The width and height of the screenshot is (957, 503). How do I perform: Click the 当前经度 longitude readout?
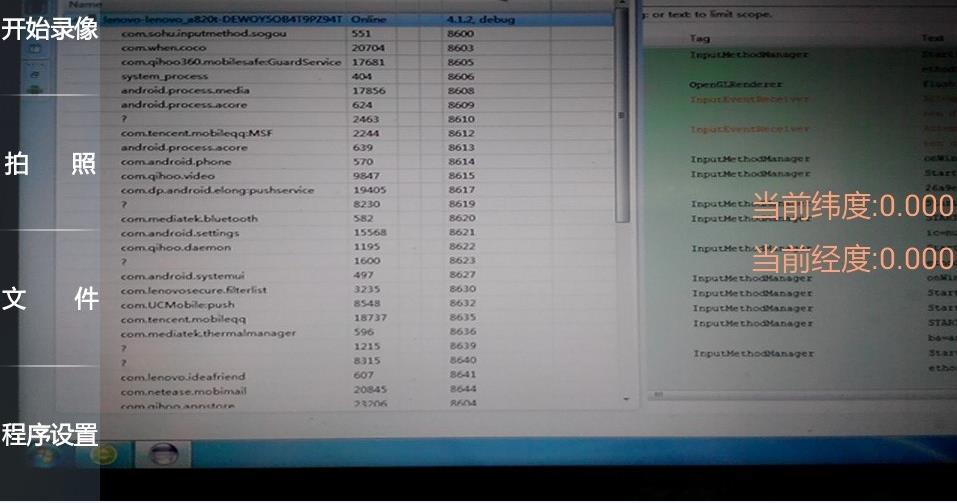coord(854,259)
